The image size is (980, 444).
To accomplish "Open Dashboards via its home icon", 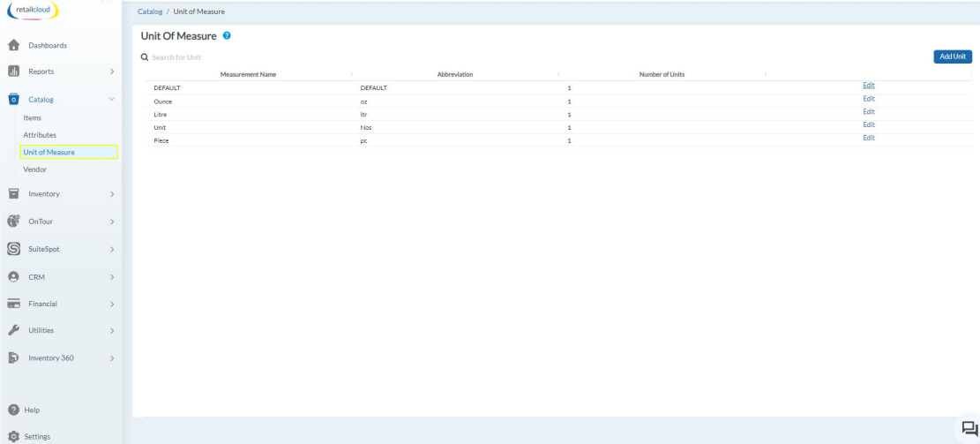I will pos(14,45).
